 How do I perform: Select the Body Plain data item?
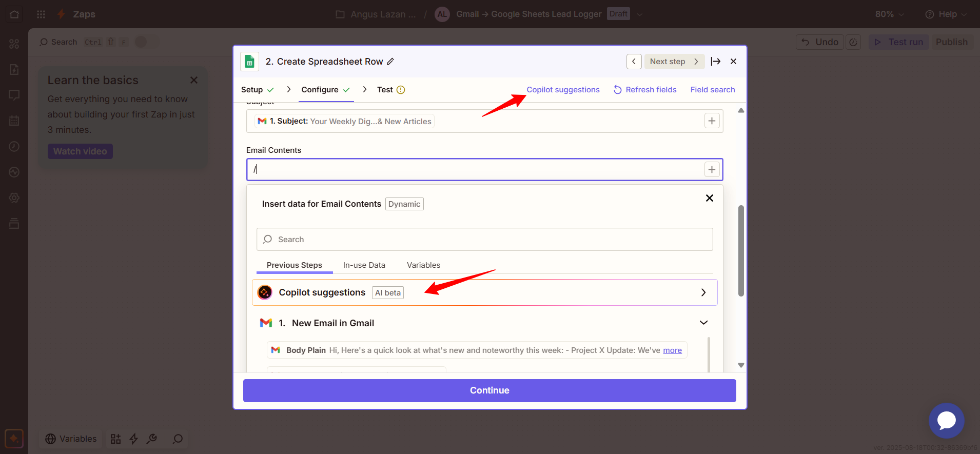(477, 350)
